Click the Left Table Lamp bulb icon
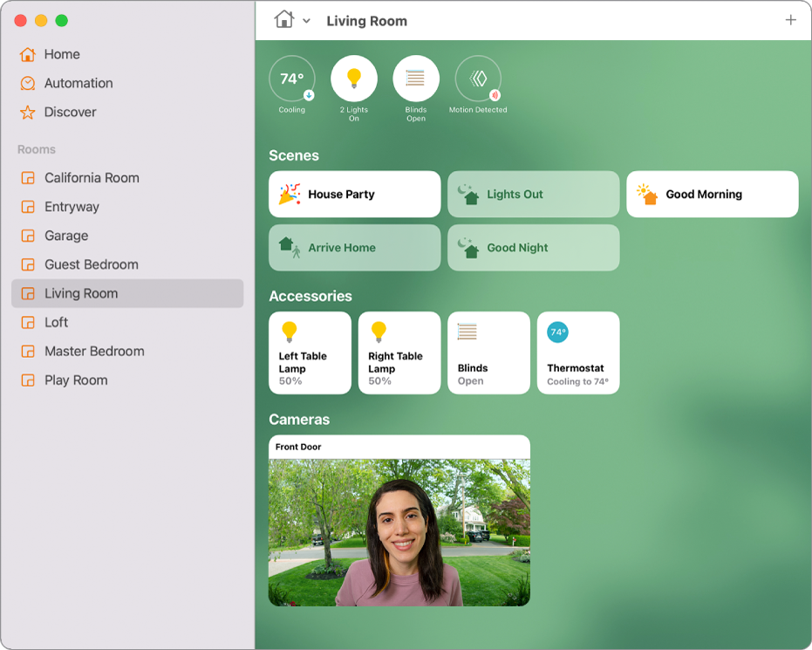812x650 pixels. [290, 332]
